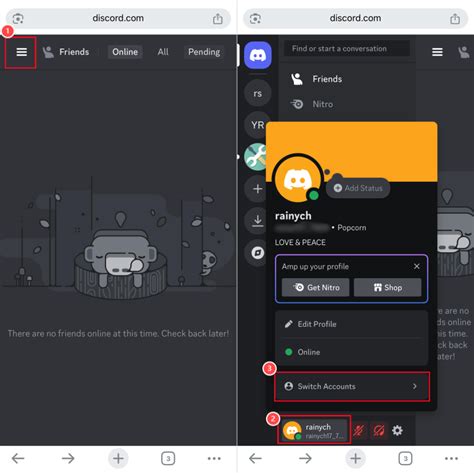Open the Shop button

[x=388, y=287]
